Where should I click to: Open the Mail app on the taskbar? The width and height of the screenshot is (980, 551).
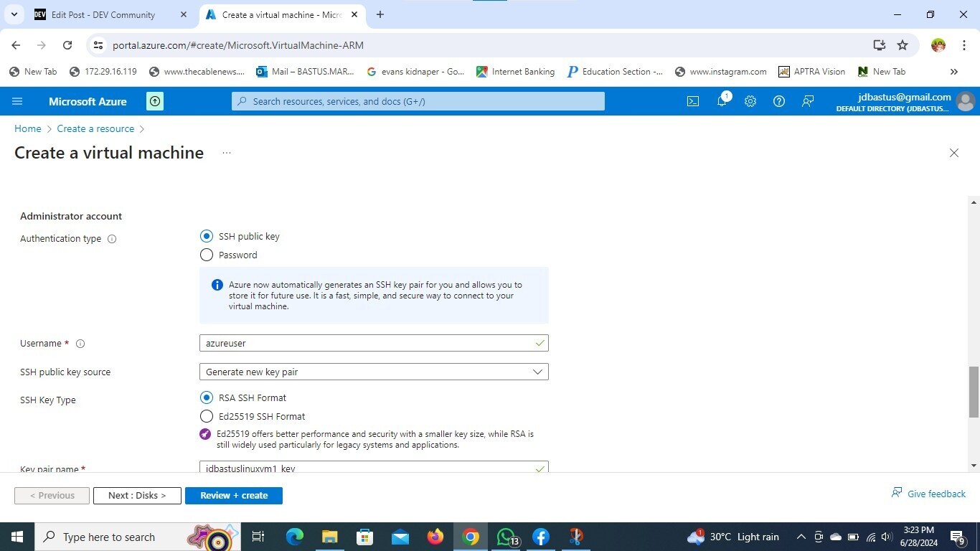pos(400,537)
